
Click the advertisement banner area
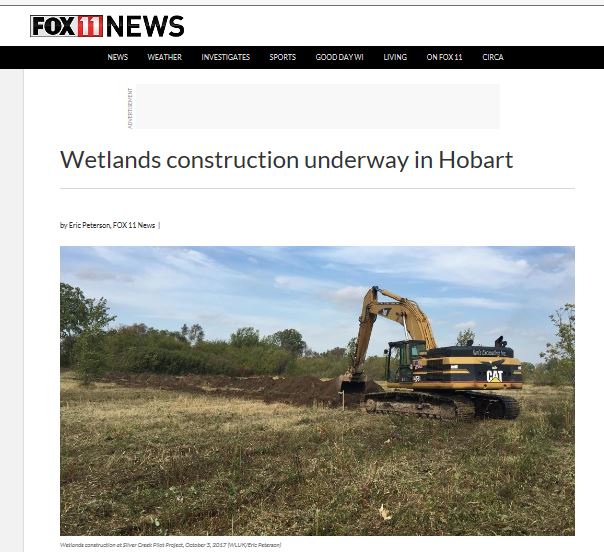(x=318, y=106)
